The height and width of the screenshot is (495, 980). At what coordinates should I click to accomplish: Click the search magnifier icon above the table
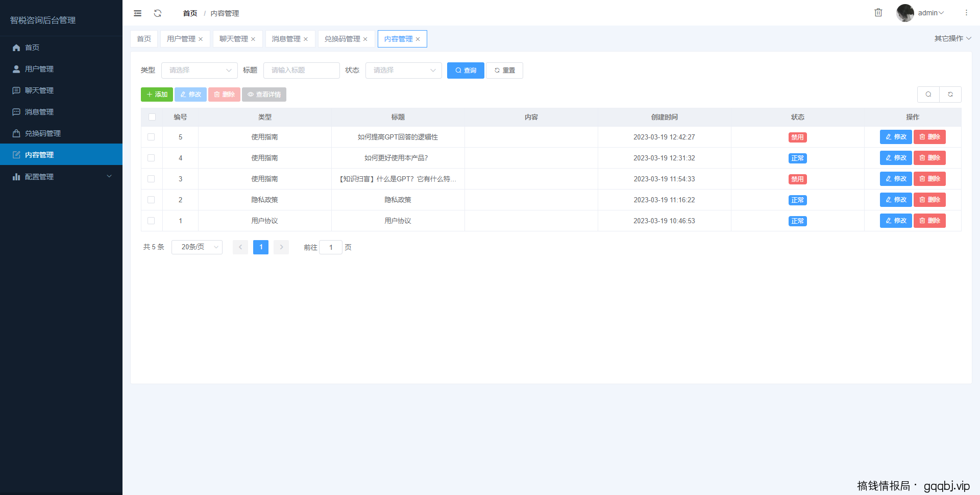pyautogui.click(x=928, y=95)
